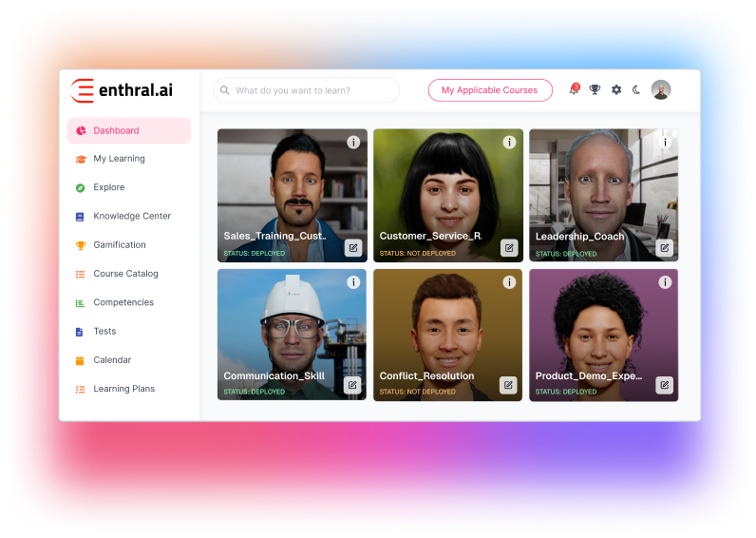Click edit icon on Leadership_Coach card

(665, 248)
